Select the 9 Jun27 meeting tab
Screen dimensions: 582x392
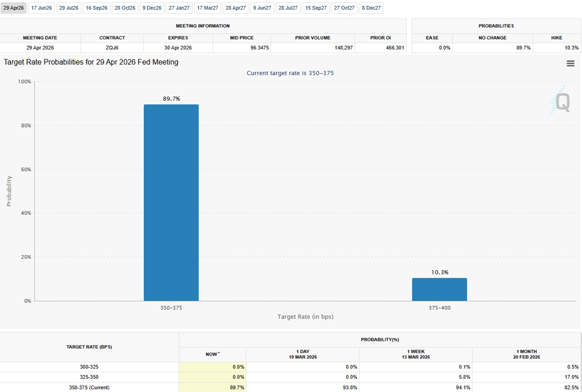coord(262,8)
